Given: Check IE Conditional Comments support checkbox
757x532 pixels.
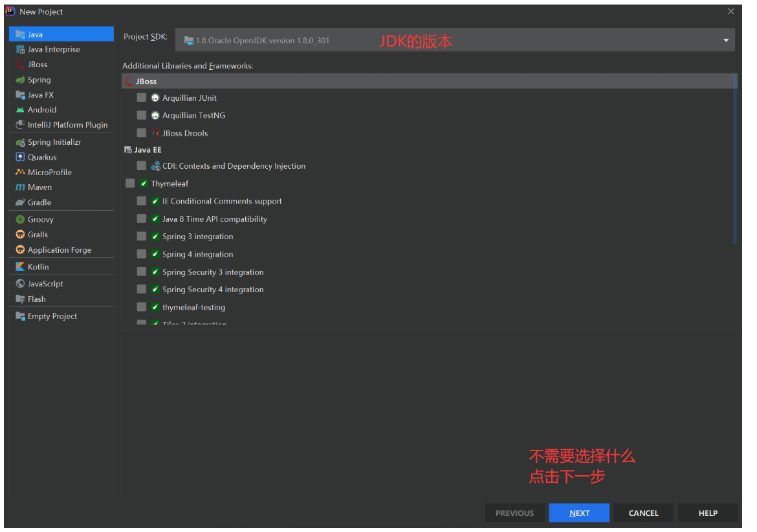Looking at the screenshot, I should pos(142,201).
